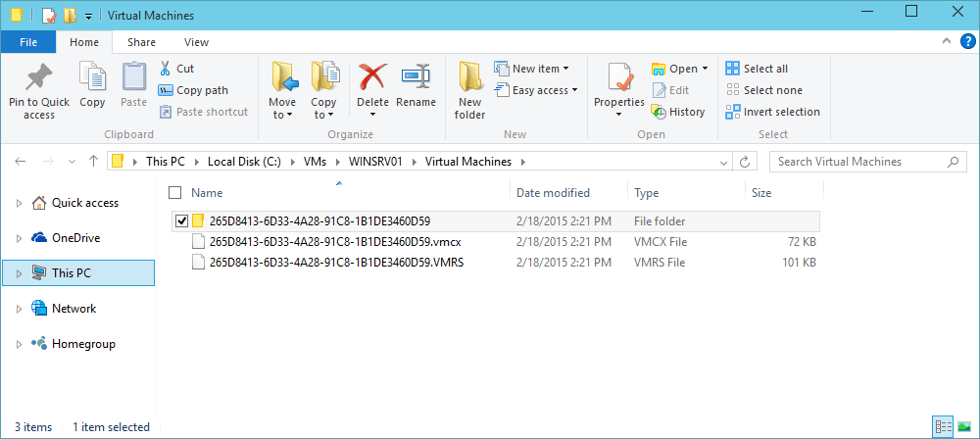Image resolution: width=980 pixels, height=439 pixels.
Task: Expand the Delete options arrow
Action: pos(372,115)
